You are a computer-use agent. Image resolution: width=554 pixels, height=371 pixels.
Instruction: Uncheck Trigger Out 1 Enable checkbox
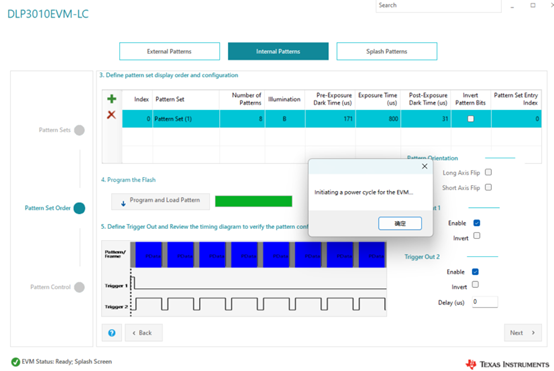pyautogui.click(x=477, y=223)
